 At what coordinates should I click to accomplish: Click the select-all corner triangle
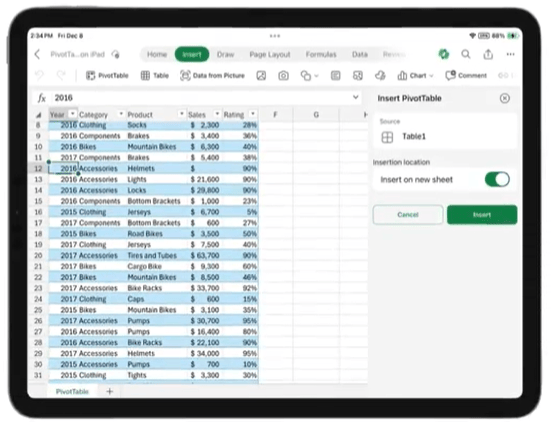[39, 115]
